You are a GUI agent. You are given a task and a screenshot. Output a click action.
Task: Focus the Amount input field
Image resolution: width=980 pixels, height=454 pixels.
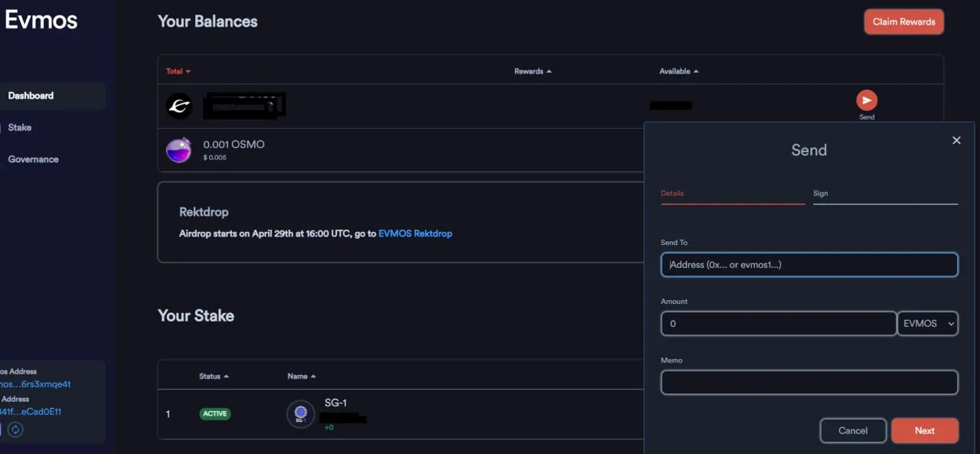[x=779, y=324]
